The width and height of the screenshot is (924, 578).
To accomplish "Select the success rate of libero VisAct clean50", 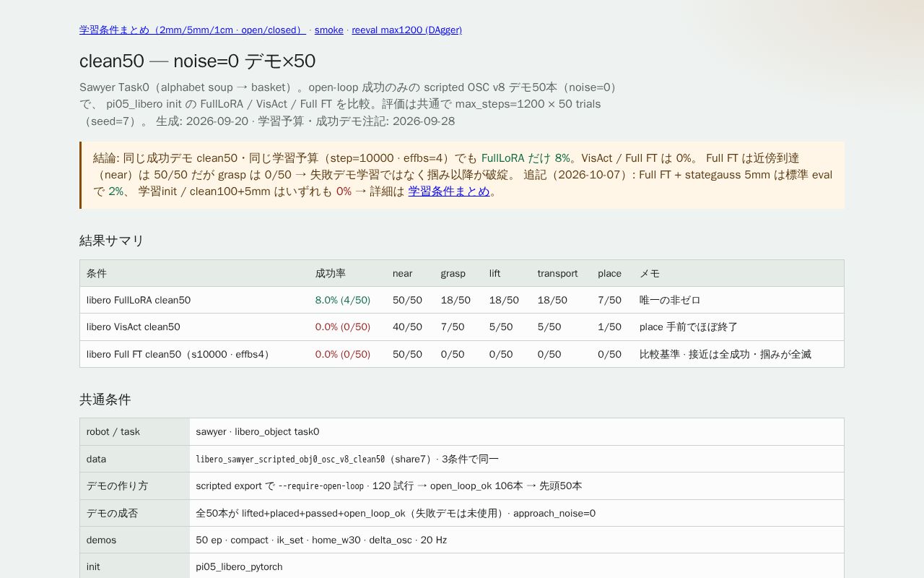I will coord(343,327).
